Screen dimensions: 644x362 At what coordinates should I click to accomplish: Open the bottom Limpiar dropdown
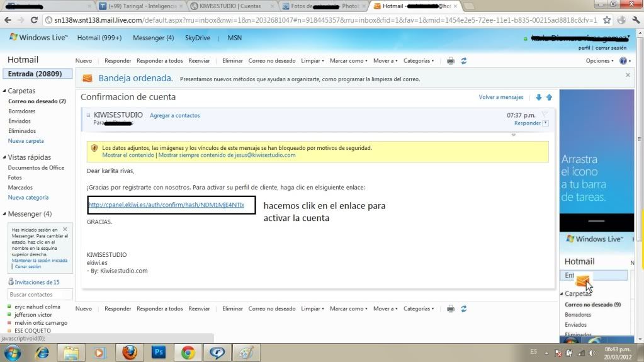(x=312, y=308)
